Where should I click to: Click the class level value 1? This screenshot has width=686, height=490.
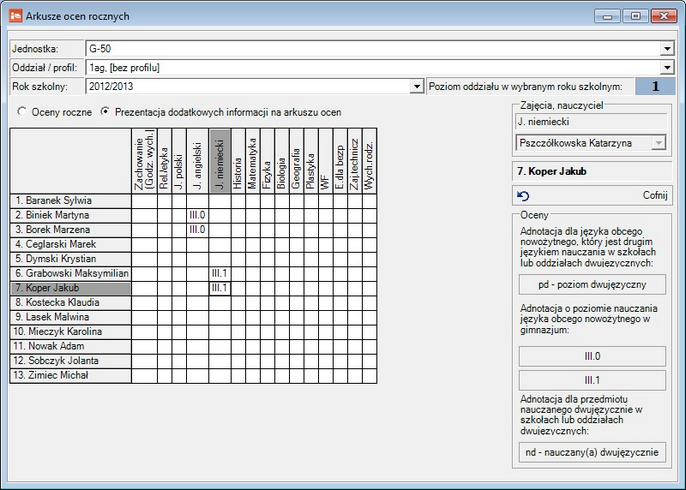click(655, 86)
